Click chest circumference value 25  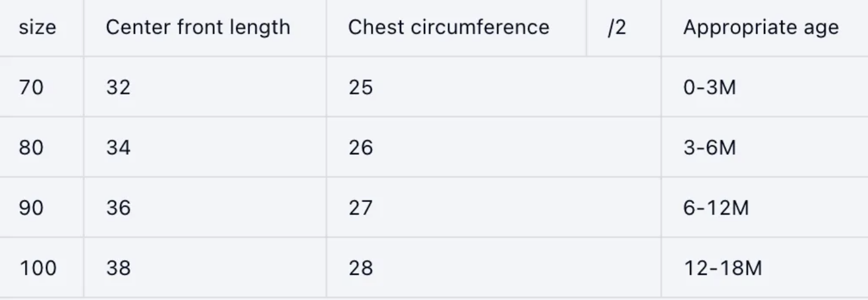click(360, 88)
